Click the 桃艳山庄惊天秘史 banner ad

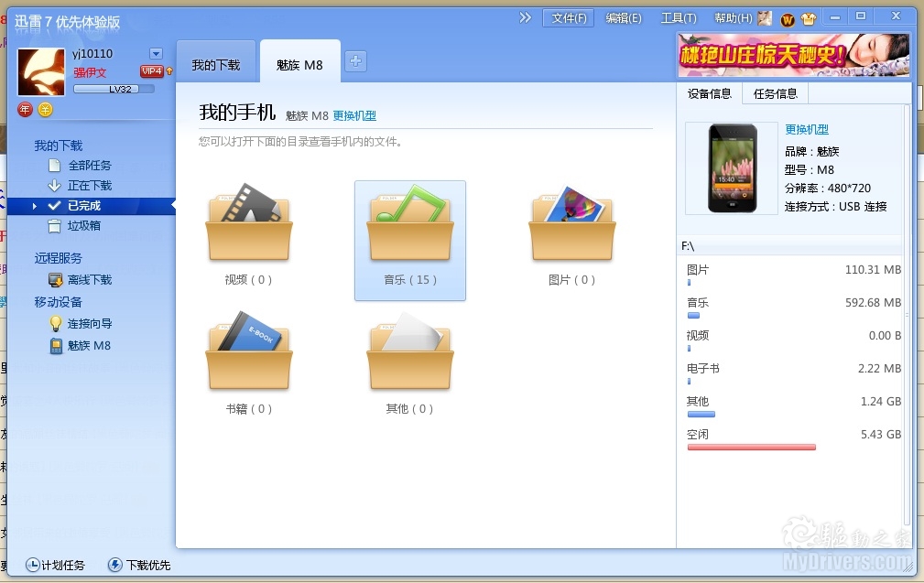[x=794, y=55]
